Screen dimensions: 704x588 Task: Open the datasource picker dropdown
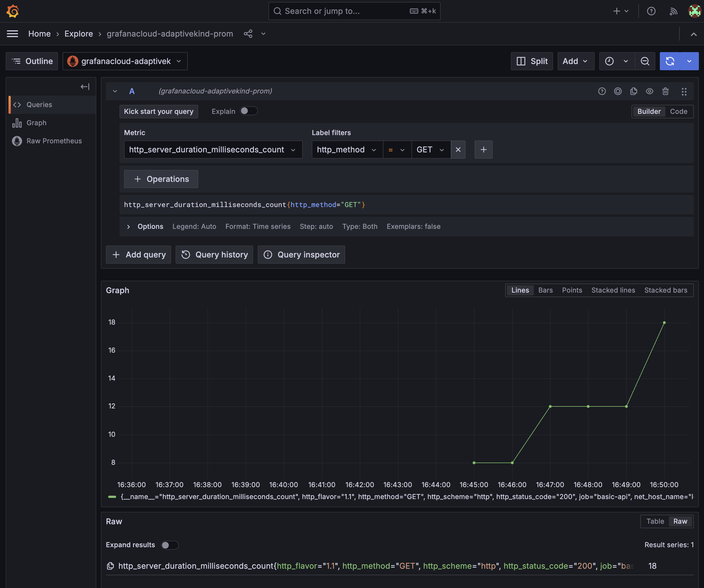point(125,61)
